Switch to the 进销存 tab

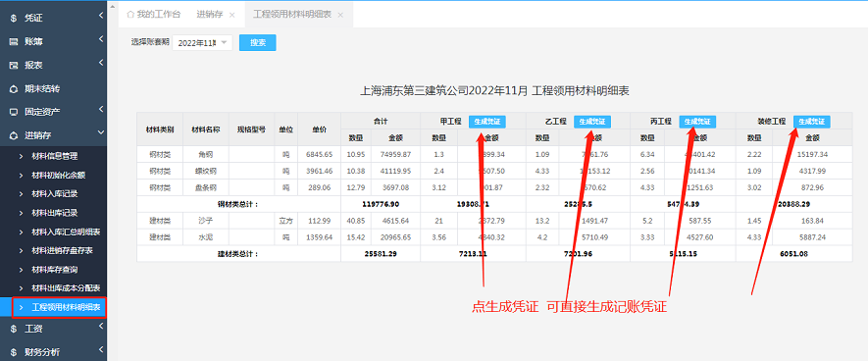tap(210, 15)
